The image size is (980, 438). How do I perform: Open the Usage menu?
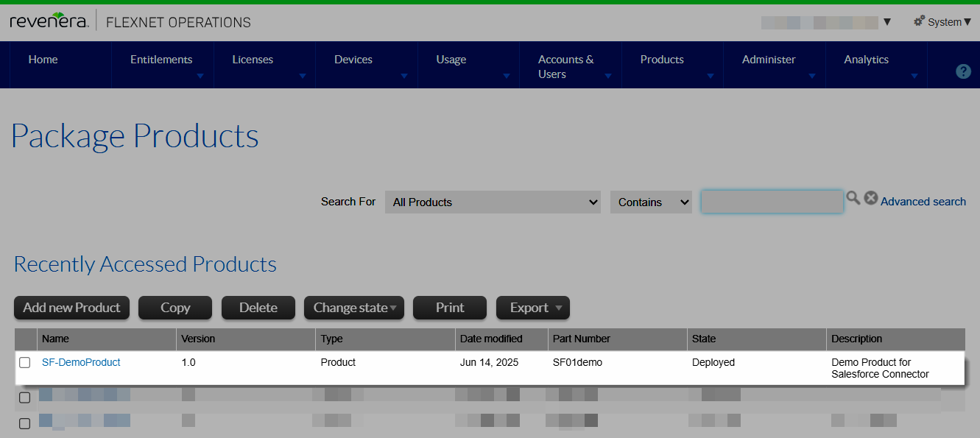[x=451, y=60]
